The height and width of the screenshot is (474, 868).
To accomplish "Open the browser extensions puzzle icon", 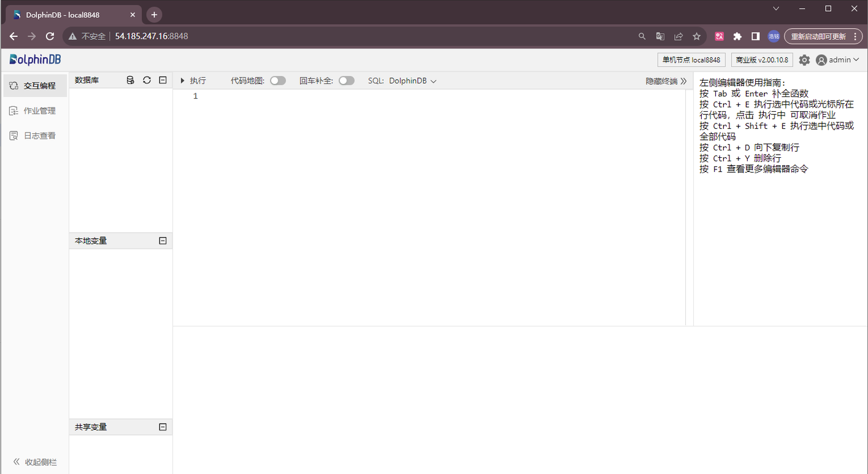I will coord(737,36).
